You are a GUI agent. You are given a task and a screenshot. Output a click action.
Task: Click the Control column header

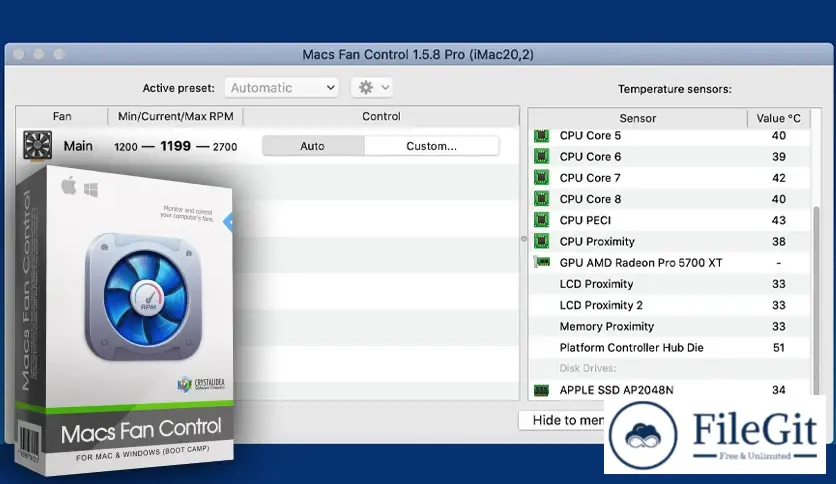click(x=381, y=116)
